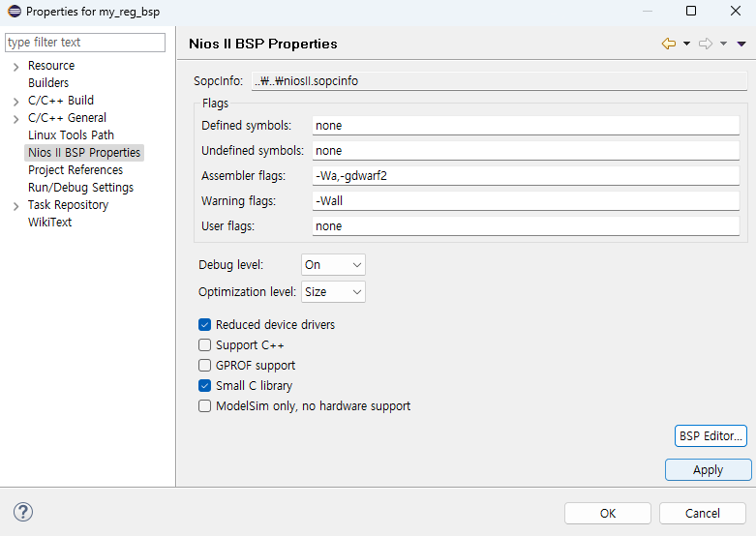Close the Properties dialog window

736,11
